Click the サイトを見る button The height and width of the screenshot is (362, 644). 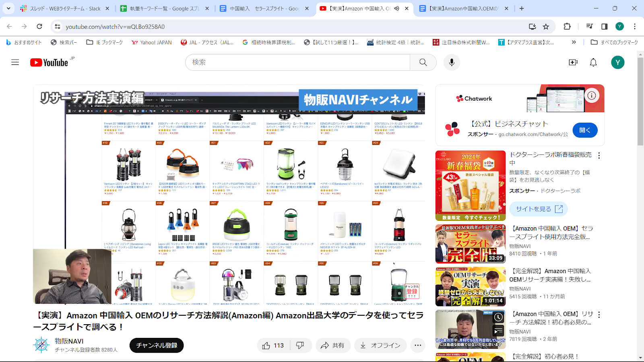[x=539, y=209]
